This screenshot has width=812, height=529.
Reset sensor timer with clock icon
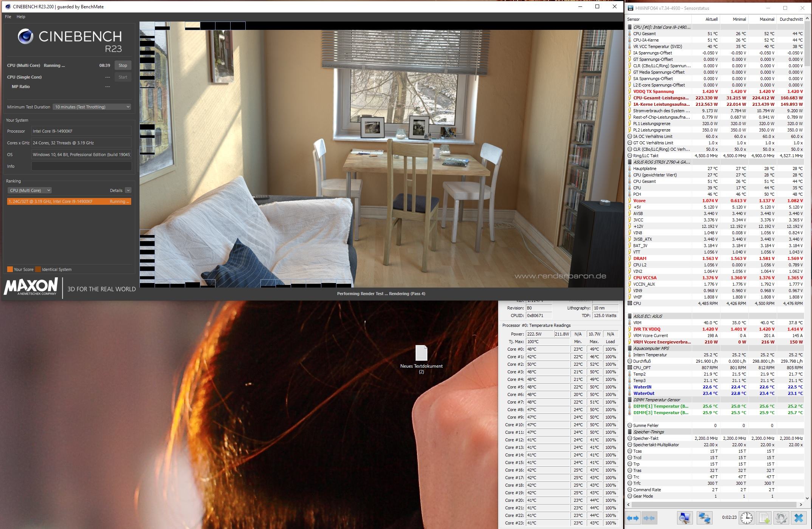coord(746,518)
